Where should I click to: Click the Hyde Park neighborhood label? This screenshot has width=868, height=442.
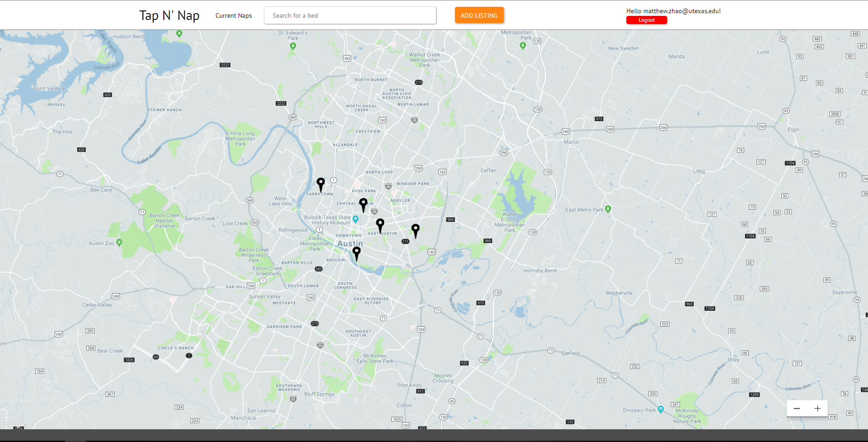click(364, 191)
